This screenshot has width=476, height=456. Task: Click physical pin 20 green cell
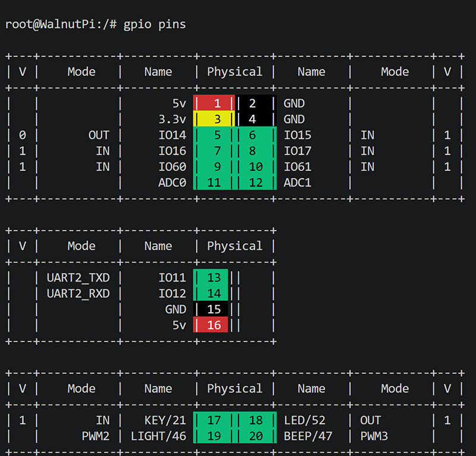click(x=256, y=436)
